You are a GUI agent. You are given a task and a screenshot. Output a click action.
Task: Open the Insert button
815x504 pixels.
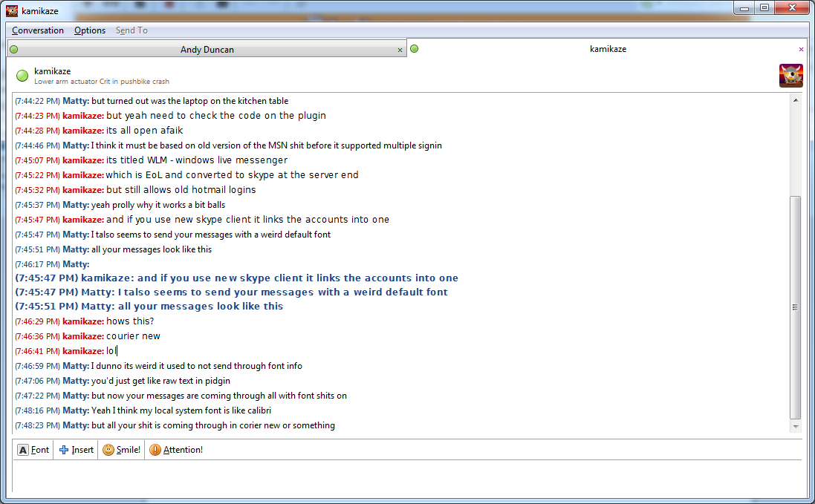click(x=76, y=450)
